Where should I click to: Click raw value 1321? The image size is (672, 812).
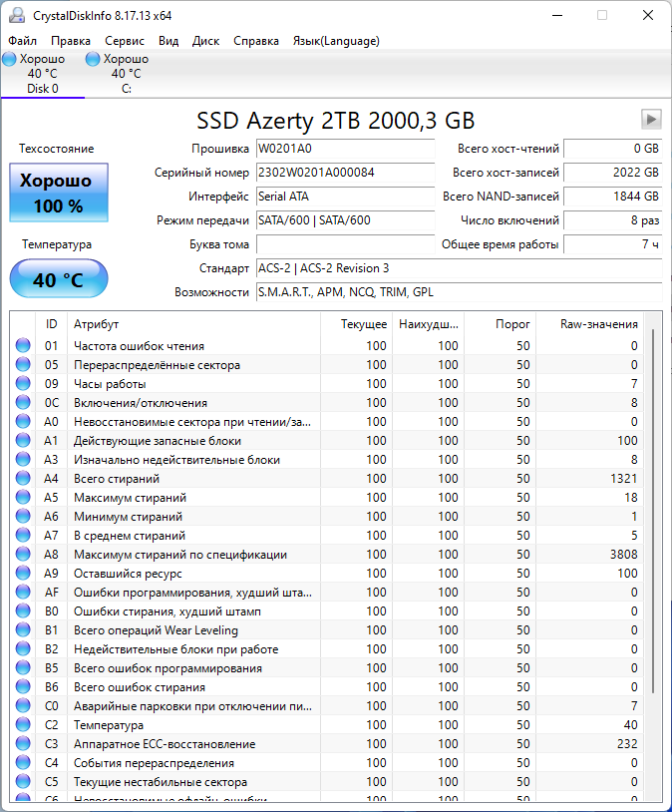coord(624,479)
